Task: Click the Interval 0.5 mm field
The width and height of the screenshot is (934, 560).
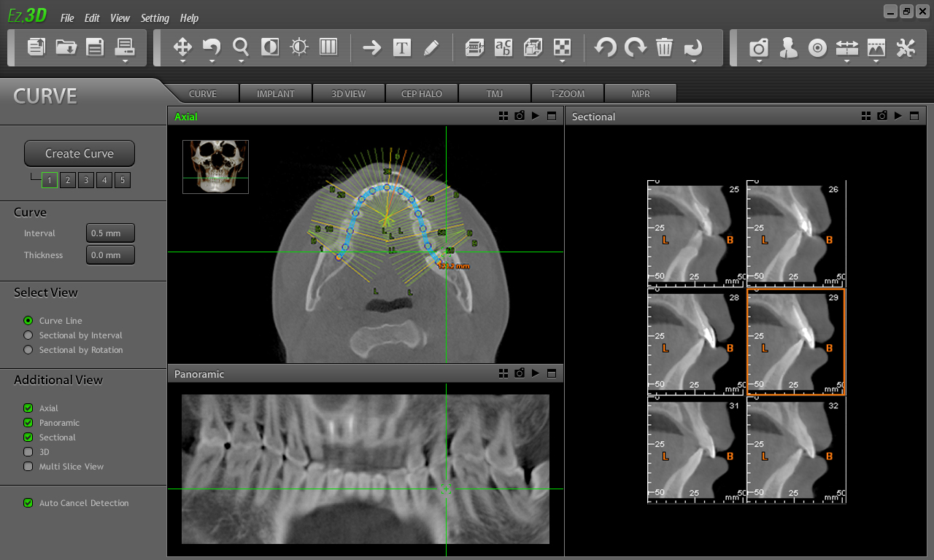Action: pyautogui.click(x=110, y=233)
